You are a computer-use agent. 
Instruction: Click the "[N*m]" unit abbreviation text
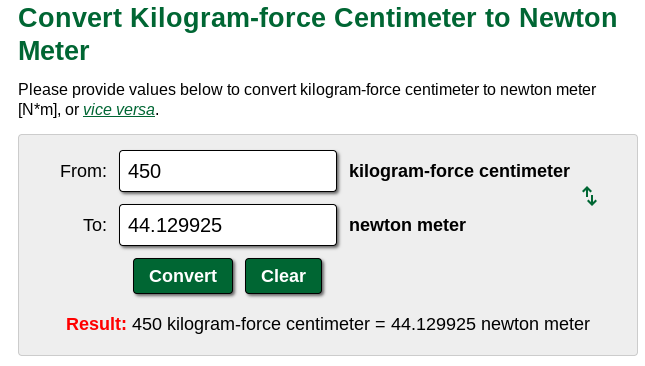pos(37,110)
